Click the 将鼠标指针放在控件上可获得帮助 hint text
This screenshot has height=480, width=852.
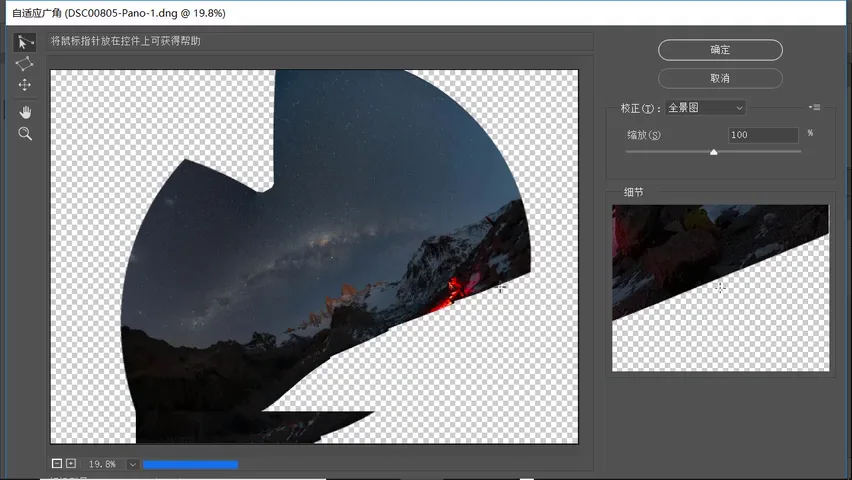126,41
